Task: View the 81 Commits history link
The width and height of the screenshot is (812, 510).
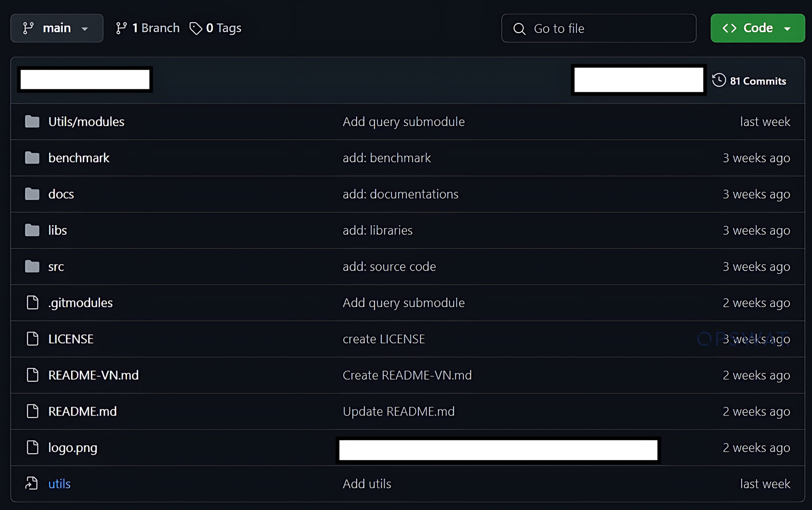Action: click(758, 81)
